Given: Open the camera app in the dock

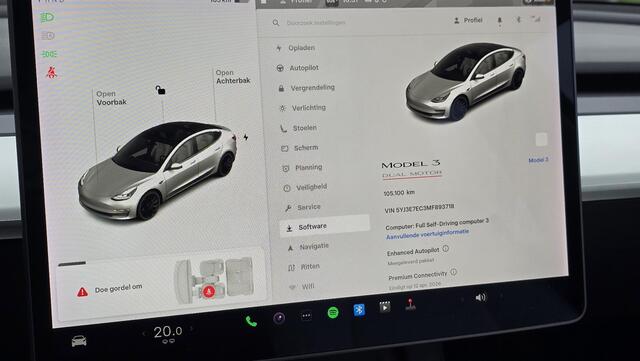Looking at the screenshot, I should pyautogui.click(x=279, y=318).
